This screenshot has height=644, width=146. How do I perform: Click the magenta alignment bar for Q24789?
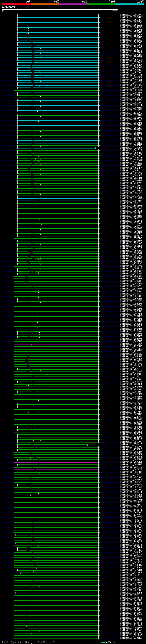click(x=57, y=417)
